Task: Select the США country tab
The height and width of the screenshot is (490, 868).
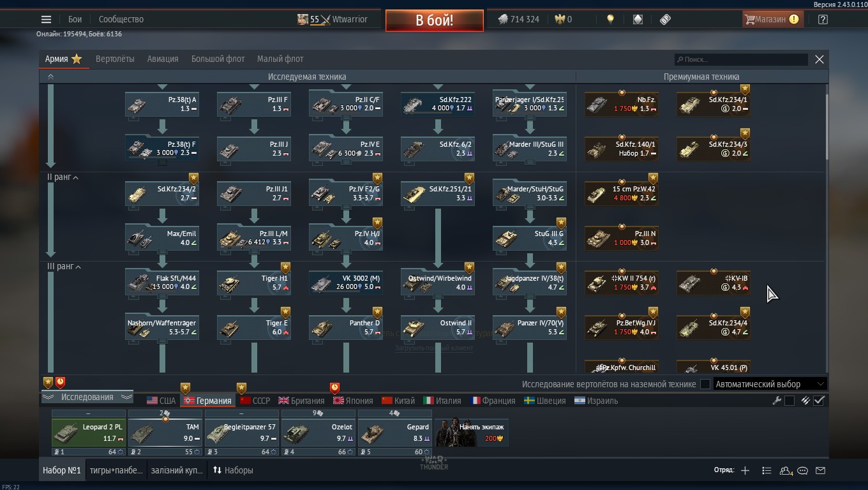Action: point(161,401)
